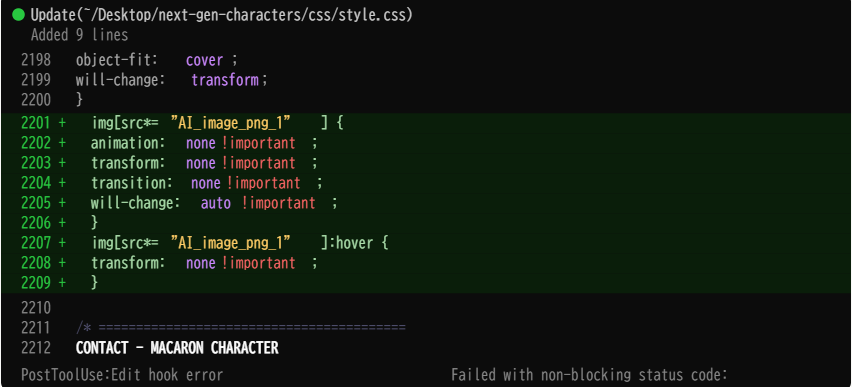
Task: Click the CONTACT - MACARON CHARACTER heading
Action: point(177,348)
